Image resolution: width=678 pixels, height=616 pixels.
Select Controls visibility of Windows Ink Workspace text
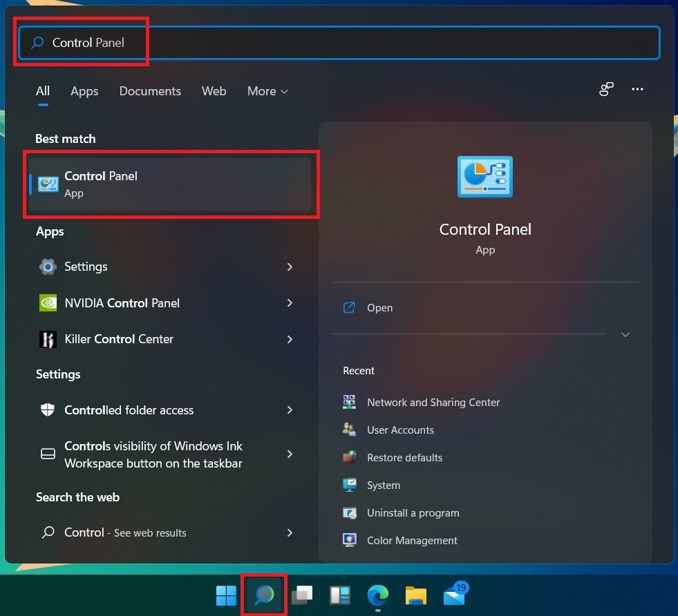pos(153,454)
